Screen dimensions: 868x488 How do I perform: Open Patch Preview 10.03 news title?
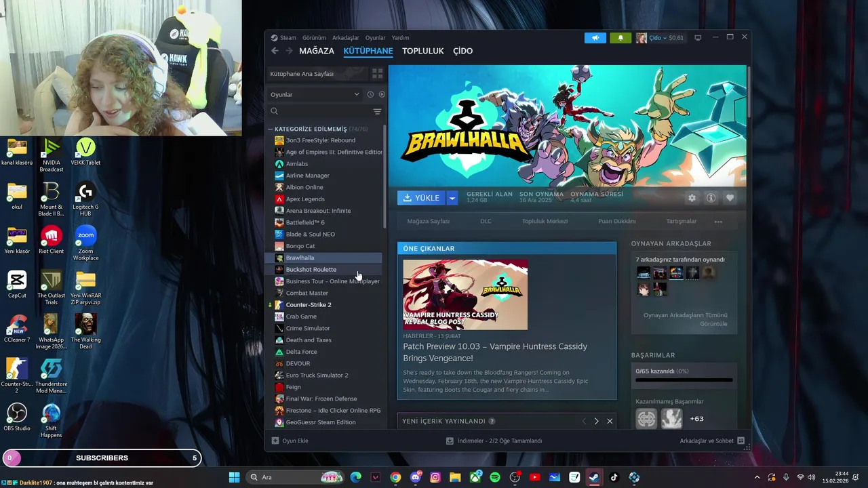coord(495,352)
